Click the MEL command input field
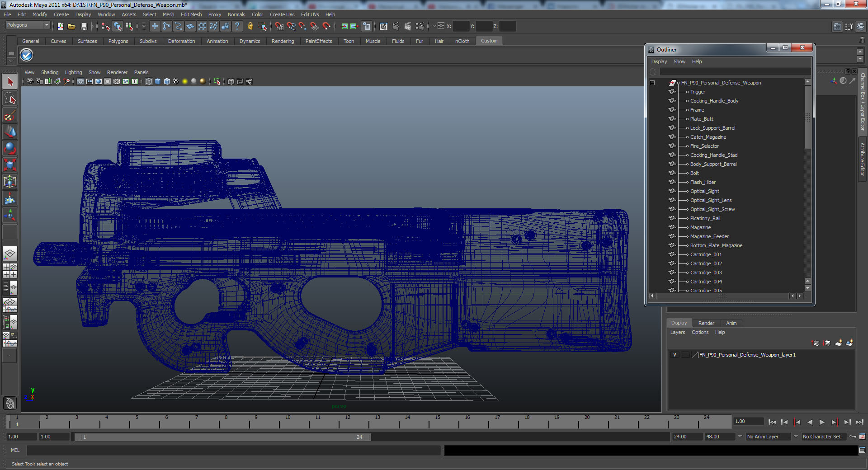This screenshot has width=868, height=470. [233, 450]
